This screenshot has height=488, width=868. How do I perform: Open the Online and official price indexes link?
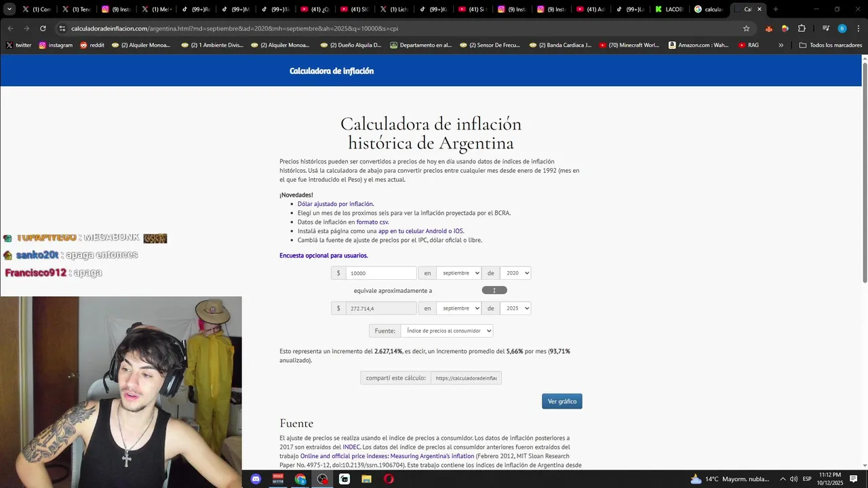[x=387, y=456]
